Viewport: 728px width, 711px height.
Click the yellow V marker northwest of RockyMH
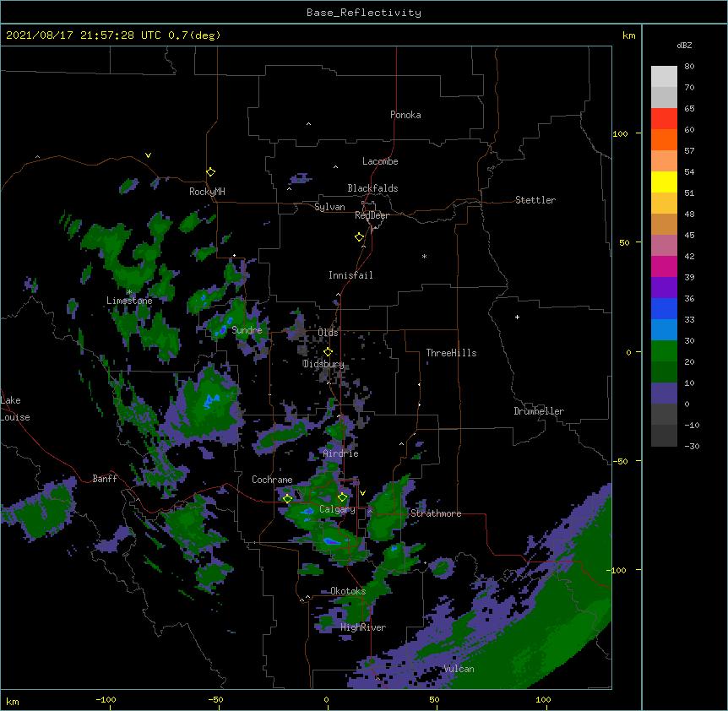[x=148, y=155]
